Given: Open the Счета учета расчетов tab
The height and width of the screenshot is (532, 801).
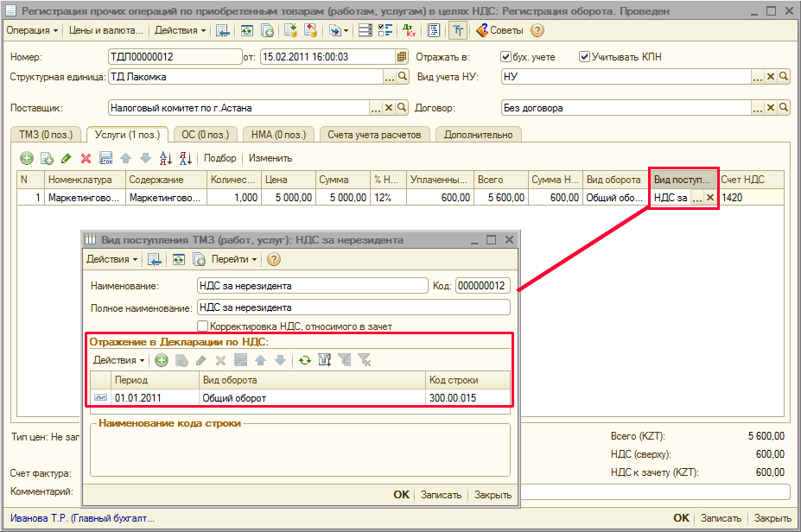Looking at the screenshot, I should point(375,135).
